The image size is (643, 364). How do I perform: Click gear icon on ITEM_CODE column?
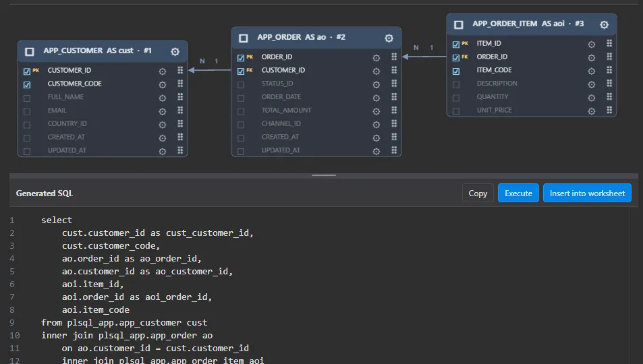[591, 71]
